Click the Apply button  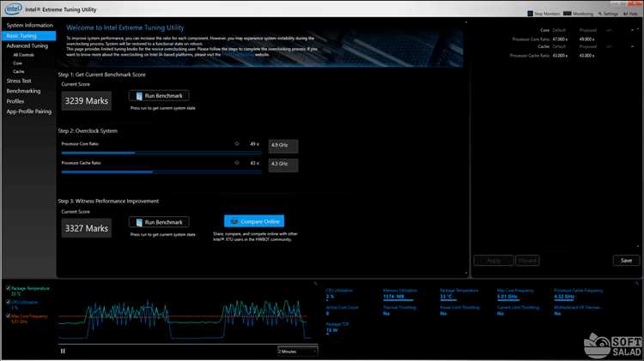[x=493, y=261]
